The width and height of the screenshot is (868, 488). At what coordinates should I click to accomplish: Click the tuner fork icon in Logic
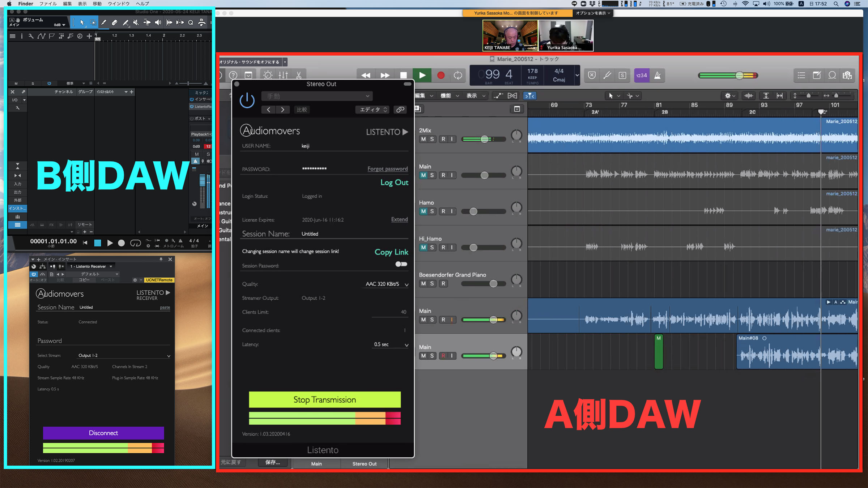607,75
